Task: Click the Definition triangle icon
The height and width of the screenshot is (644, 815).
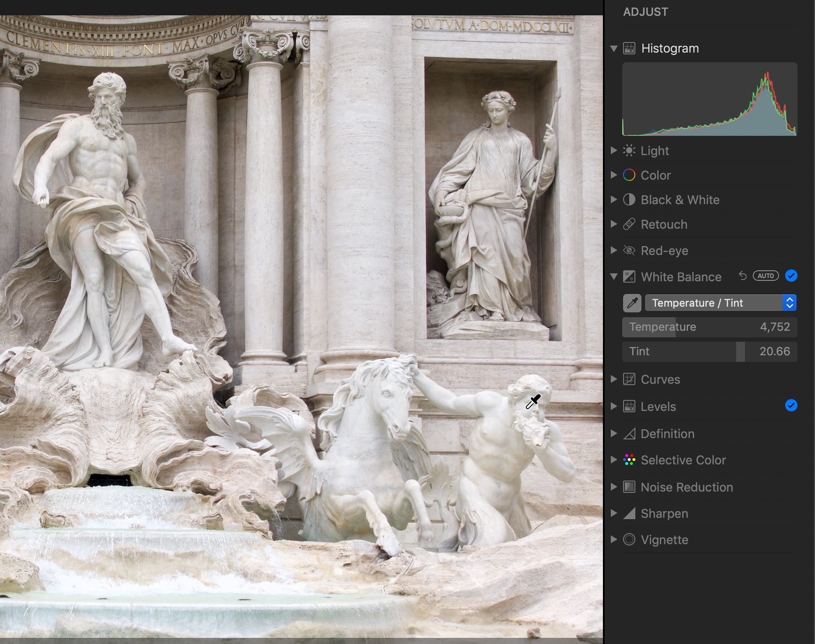Action: click(629, 434)
